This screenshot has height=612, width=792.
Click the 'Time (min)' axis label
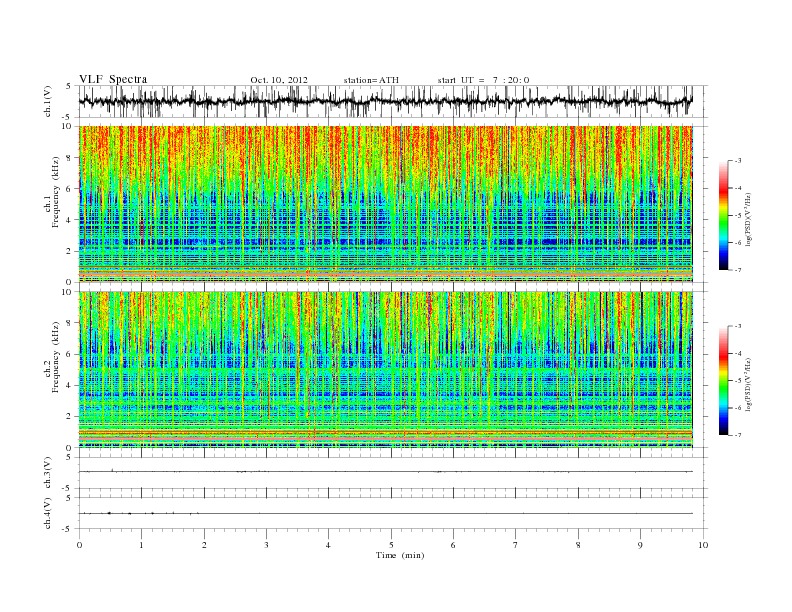coord(400,555)
